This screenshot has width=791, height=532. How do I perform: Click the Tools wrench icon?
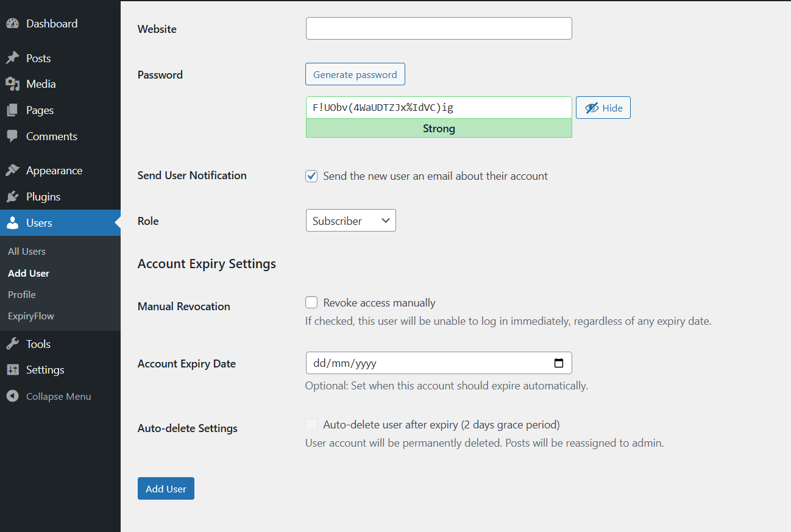[12, 344]
